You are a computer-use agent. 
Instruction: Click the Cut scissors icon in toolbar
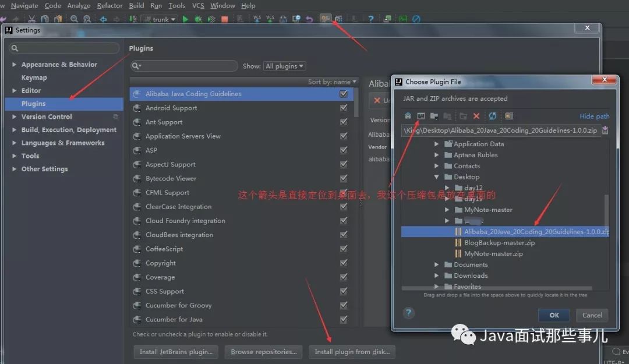[x=31, y=19]
